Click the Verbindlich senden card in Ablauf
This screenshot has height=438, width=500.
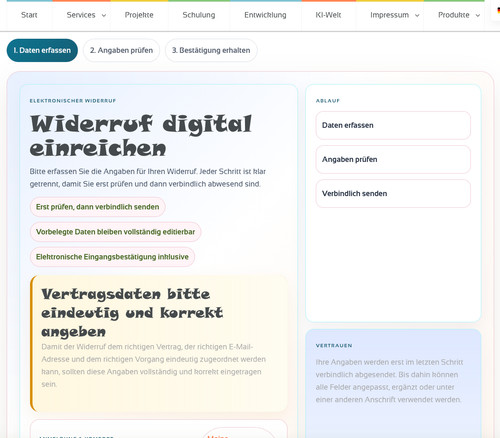click(x=393, y=193)
